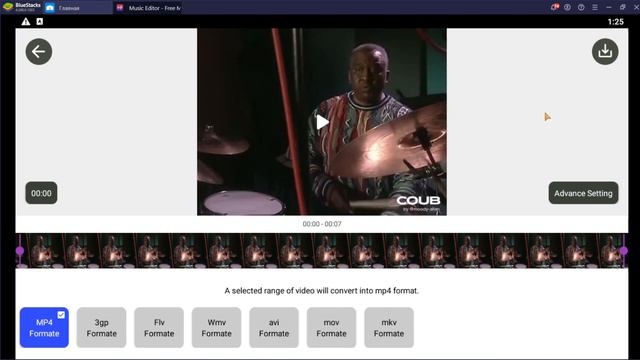Select mov Formate option
Screen dimensions: 640x360
331,328
